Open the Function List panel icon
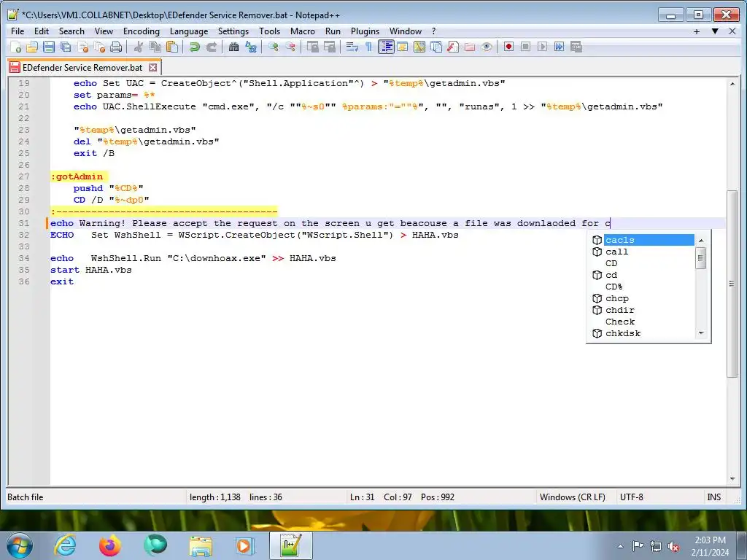The height and width of the screenshot is (560, 747). tap(452, 47)
